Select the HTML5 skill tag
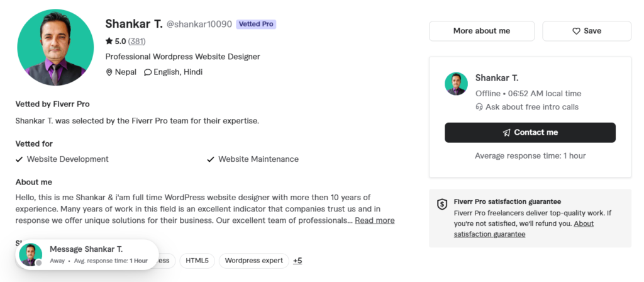 (197, 261)
